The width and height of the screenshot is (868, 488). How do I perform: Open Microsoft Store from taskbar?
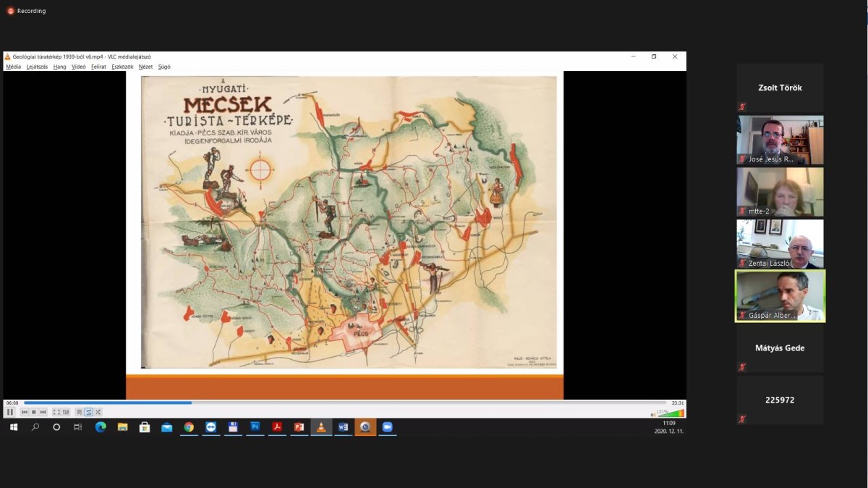click(145, 427)
